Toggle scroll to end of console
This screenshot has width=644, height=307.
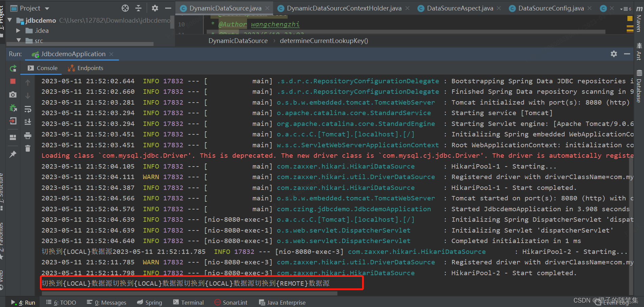[x=28, y=122]
